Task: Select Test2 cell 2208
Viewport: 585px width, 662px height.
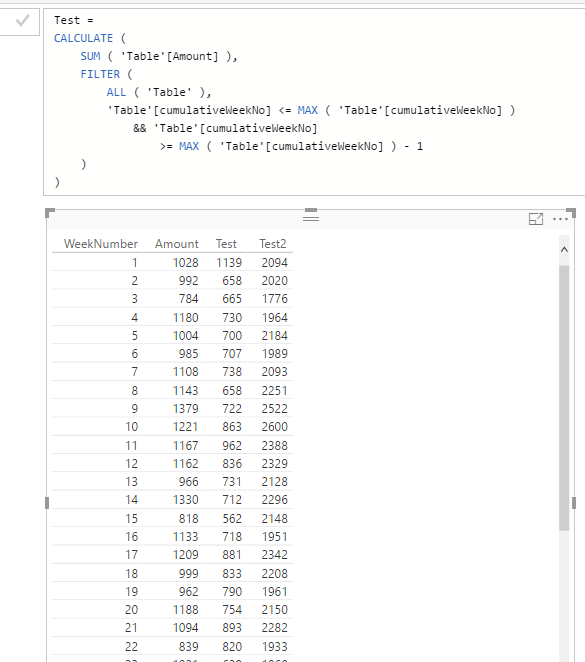Action: (x=274, y=573)
